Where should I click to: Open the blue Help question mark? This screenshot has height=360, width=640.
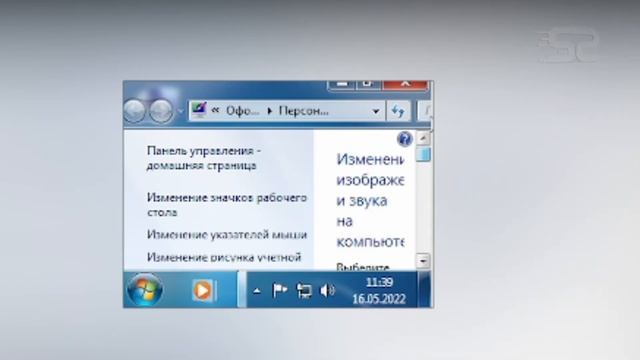(404, 139)
